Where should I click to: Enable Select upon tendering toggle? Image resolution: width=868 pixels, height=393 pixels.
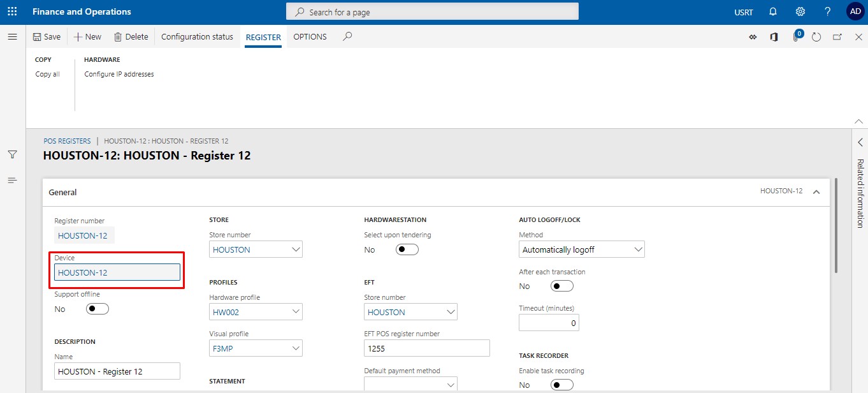[407, 249]
